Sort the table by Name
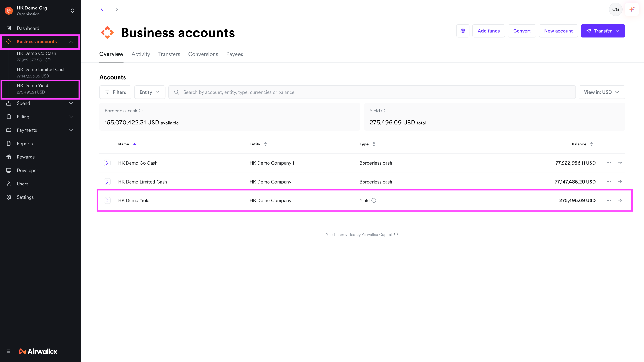644x362 pixels. (127, 144)
